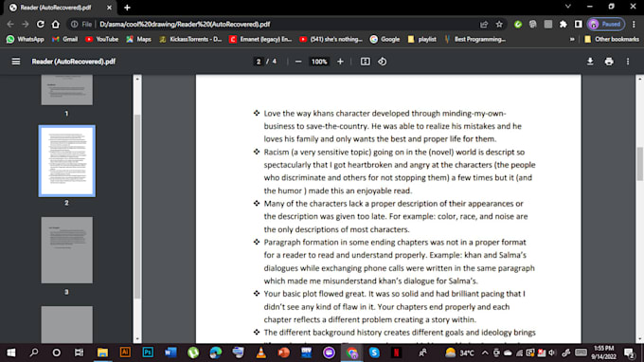Open the playlist bookmarks folder

point(421,39)
